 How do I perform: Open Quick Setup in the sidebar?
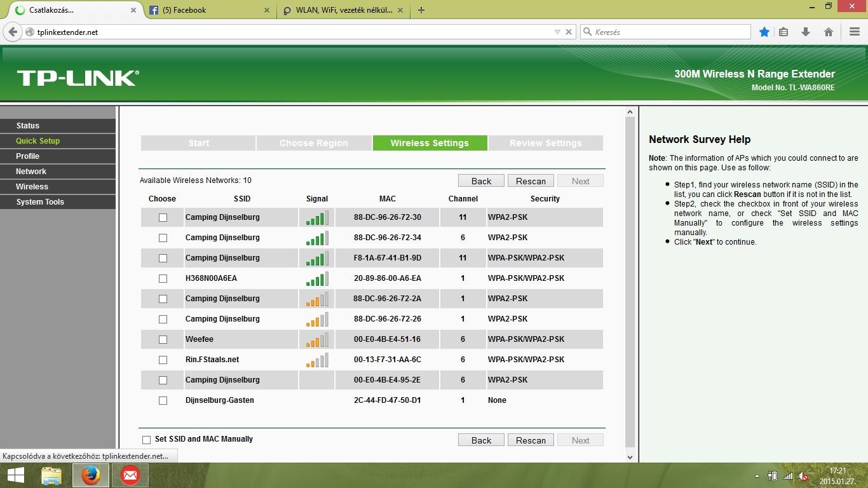click(x=58, y=141)
